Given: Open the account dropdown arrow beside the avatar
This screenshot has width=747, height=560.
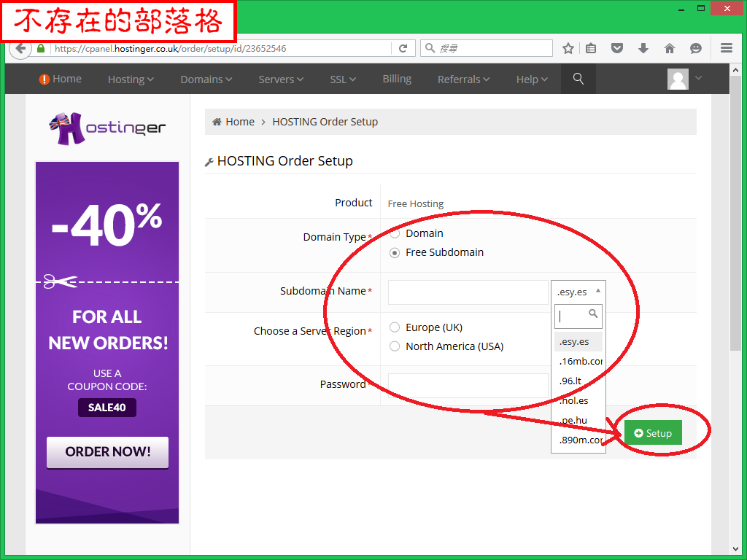Looking at the screenshot, I should tap(698, 77).
